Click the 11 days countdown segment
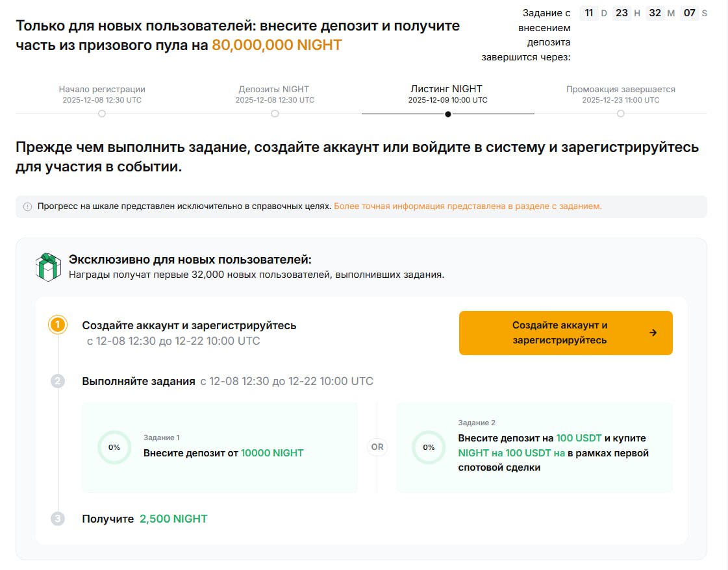This screenshot has height=570, width=728. (x=590, y=12)
